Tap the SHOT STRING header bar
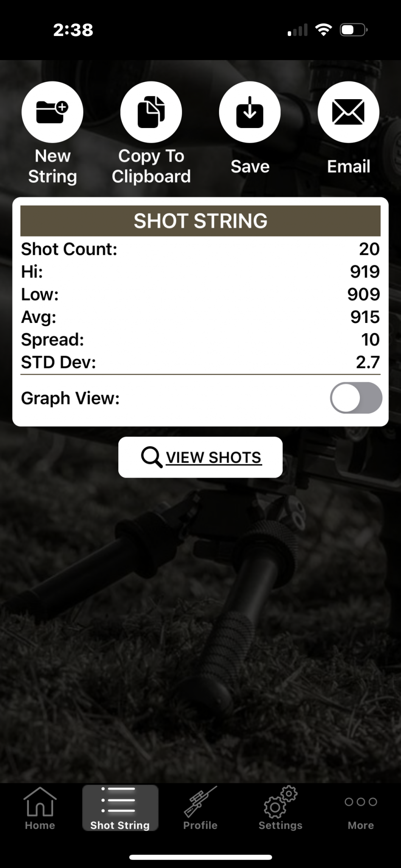This screenshot has width=401, height=868. [x=200, y=221]
